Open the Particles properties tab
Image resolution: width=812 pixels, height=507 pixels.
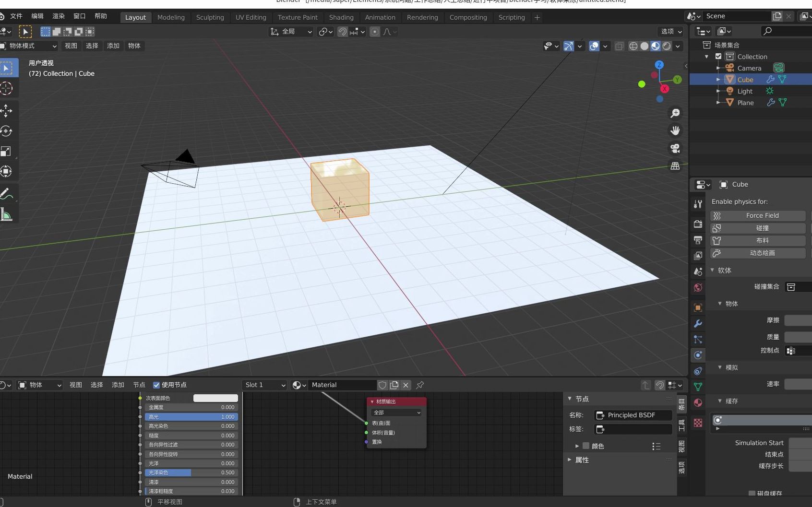(x=697, y=340)
